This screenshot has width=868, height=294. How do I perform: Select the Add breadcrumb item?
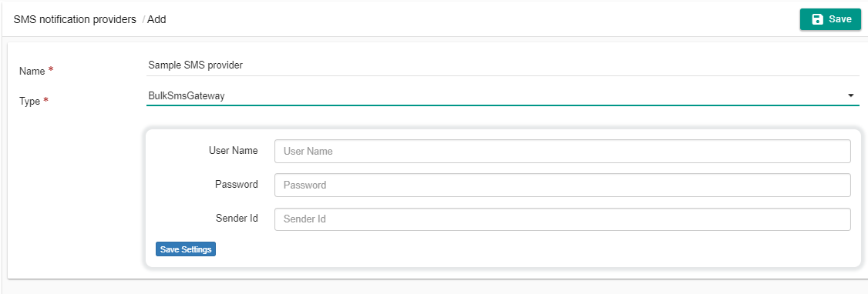coord(156,19)
